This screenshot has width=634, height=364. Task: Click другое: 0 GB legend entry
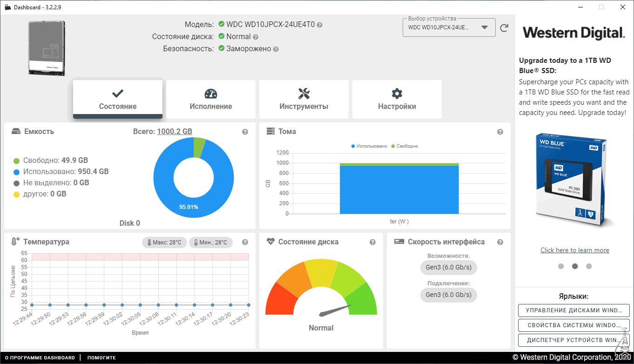click(40, 194)
